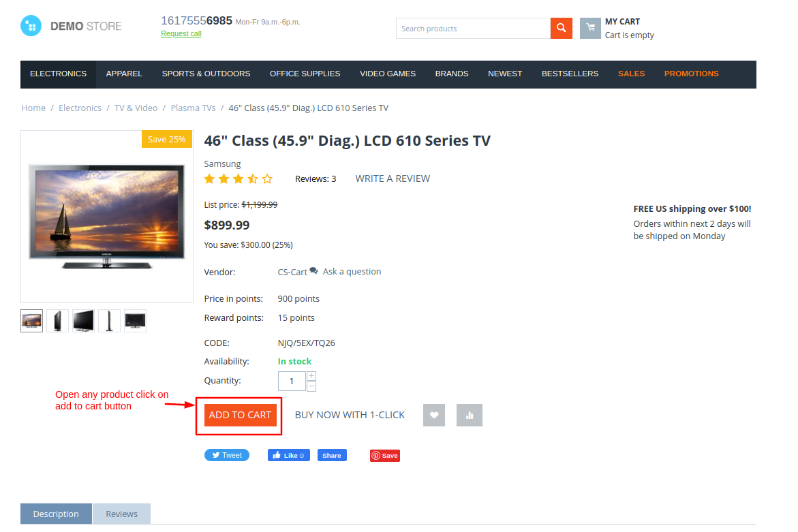Open the shopping cart icon

click(x=590, y=28)
